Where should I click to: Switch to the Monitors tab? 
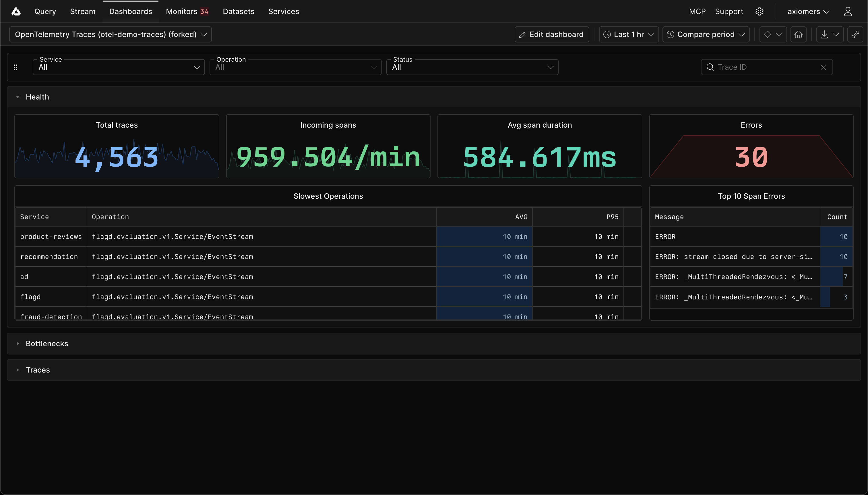(x=187, y=11)
